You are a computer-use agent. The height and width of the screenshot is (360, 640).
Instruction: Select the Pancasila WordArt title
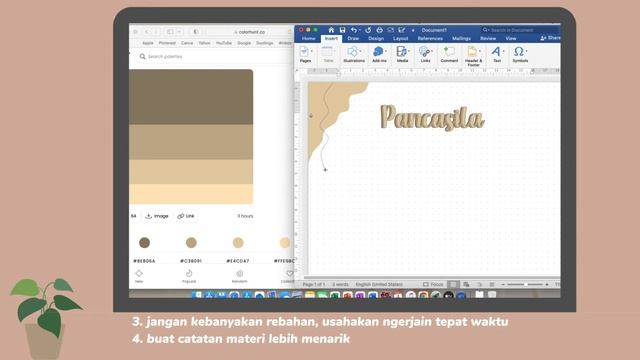click(432, 118)
